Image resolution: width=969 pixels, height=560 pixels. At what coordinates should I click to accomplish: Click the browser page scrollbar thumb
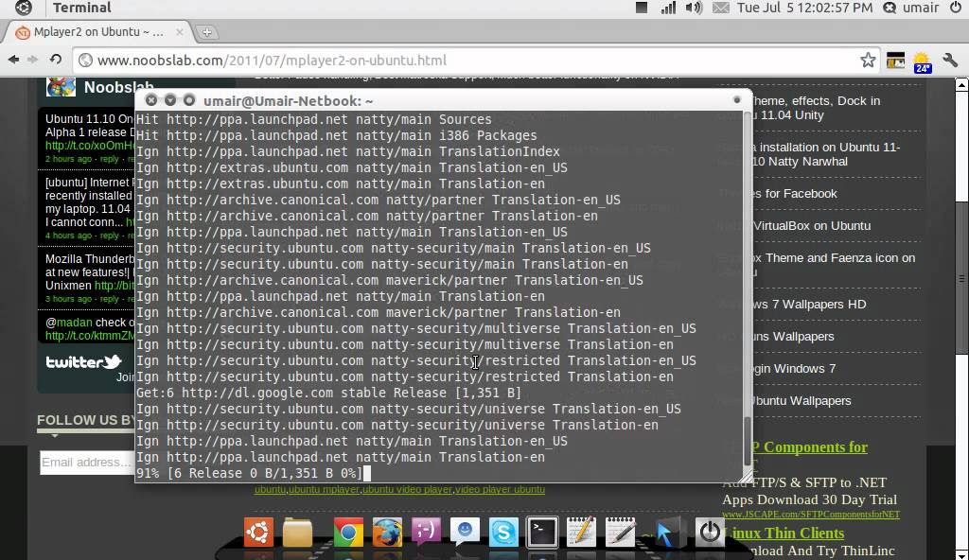(x=961, y=277)
